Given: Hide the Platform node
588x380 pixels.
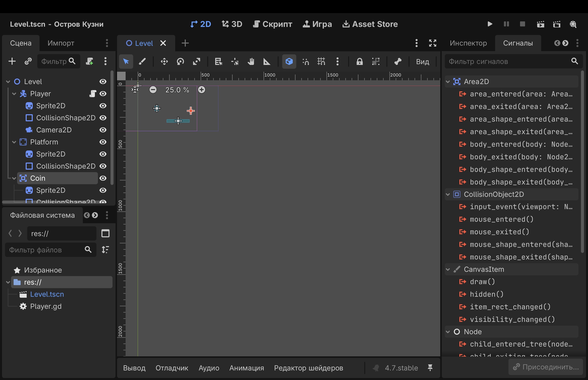Looking at the screenshot, I should [x=103, y=142].
